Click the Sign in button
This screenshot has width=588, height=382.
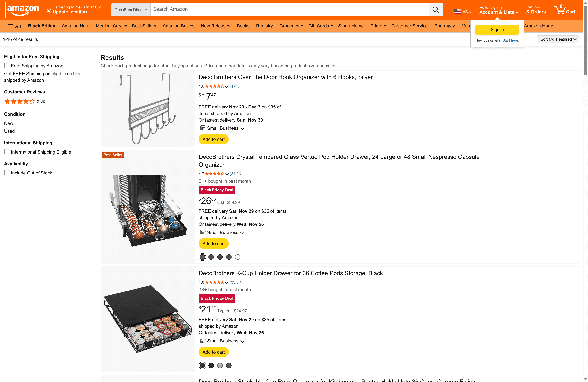pyautogui.click(x=497, y=30)
